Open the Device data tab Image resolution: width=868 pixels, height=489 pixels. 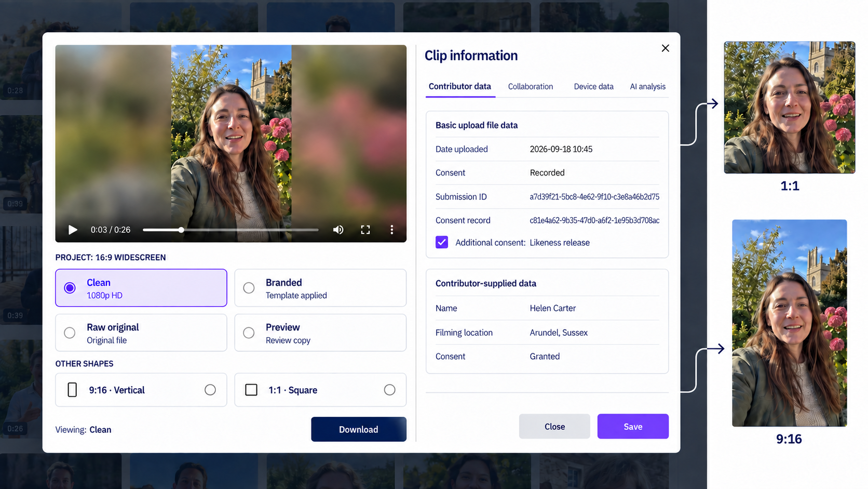click(x=593, y=86)
